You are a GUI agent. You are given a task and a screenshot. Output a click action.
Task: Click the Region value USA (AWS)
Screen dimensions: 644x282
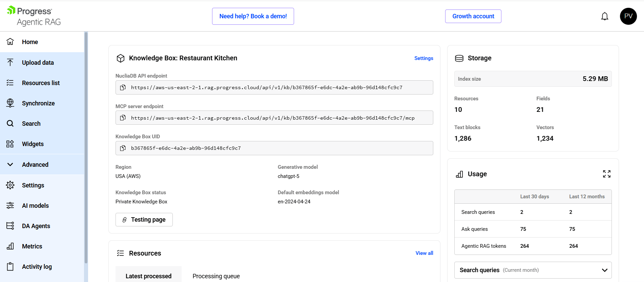point(128,176)
